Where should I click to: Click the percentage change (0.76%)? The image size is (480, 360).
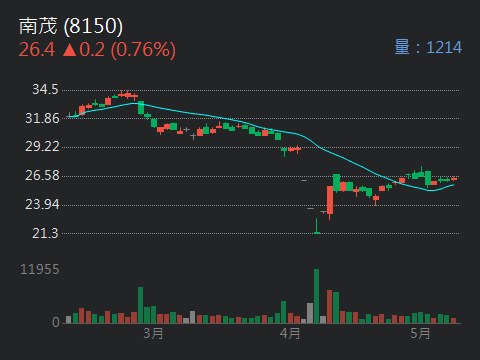[143, 50]
